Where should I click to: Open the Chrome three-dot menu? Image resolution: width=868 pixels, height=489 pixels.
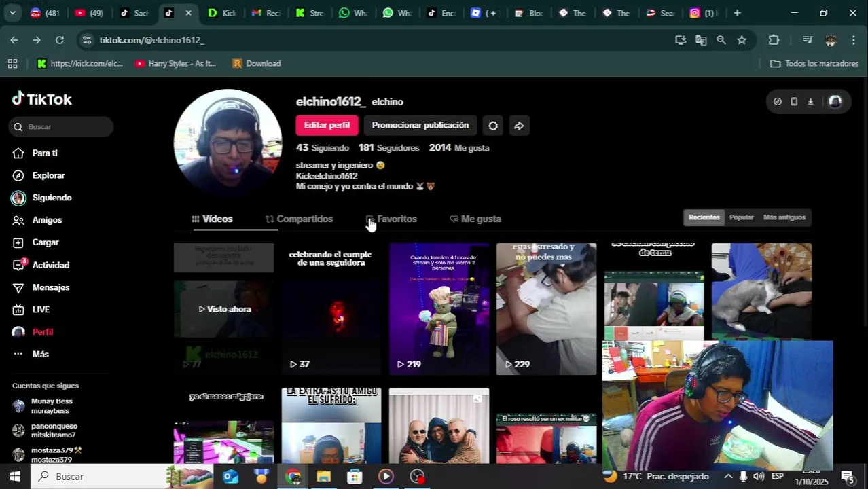(854, 40)
